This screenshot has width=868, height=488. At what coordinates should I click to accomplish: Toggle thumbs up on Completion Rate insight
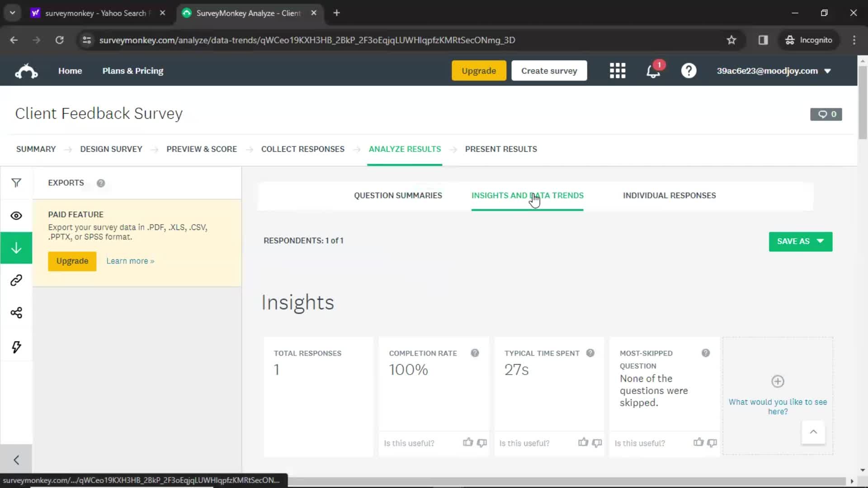point(468,443)
